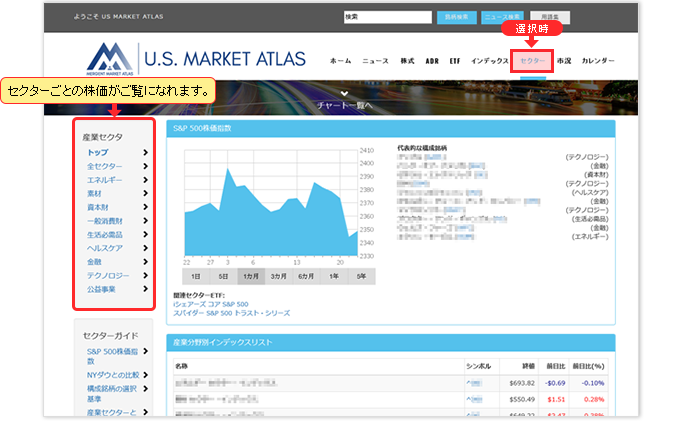Screen dimensions: 686x421
Task: Switch chart to 1日 period
Action: [196, 277]
